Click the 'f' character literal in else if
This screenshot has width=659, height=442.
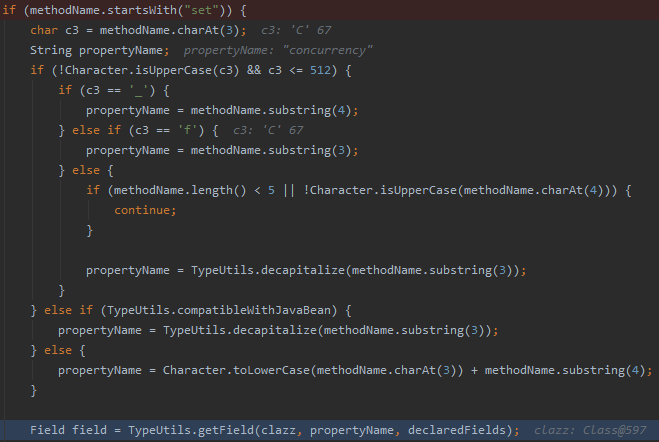(x=187, y=130)
